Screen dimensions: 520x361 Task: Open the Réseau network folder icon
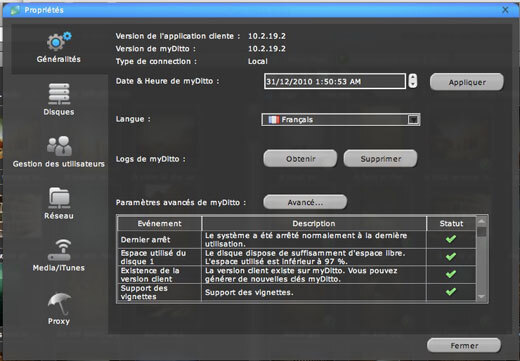pos(59,198)
